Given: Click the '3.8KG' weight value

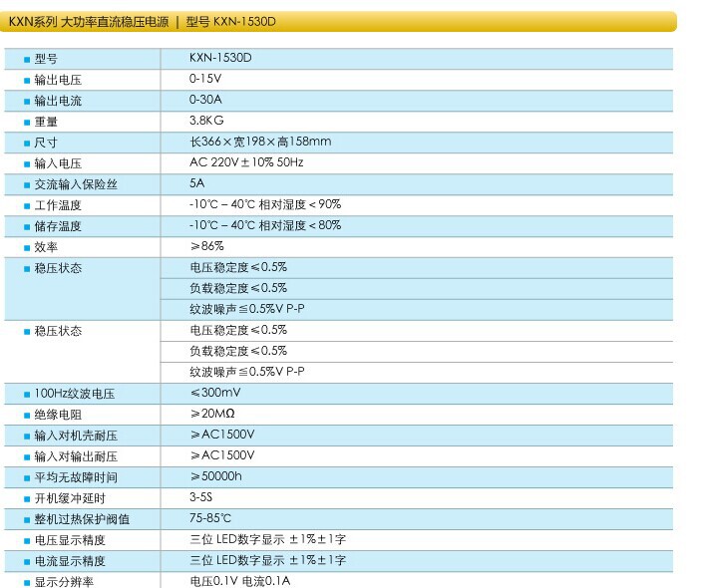Looking at the screenshot, I should point(206,121).
